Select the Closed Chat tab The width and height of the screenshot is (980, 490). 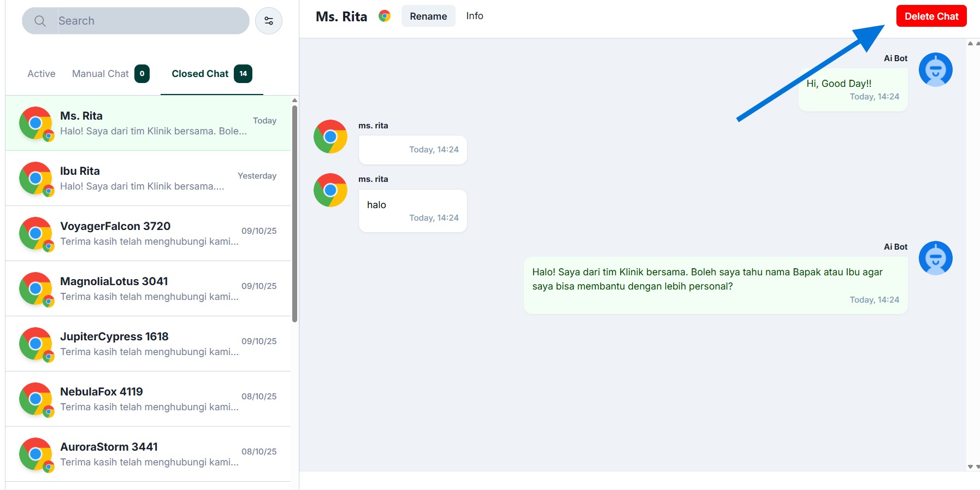(x=200, y=74)
